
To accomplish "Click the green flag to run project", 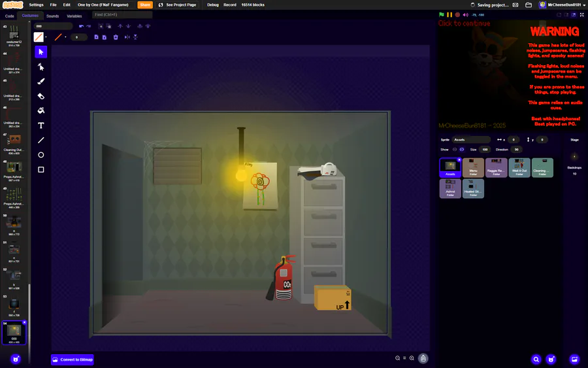I will (442, 14).
